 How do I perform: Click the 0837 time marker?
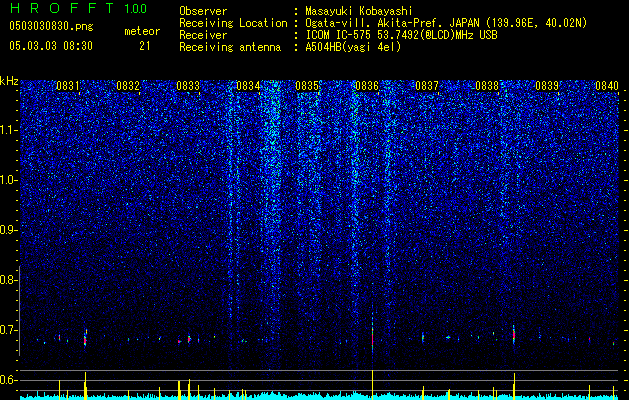(x=427, y=86)
